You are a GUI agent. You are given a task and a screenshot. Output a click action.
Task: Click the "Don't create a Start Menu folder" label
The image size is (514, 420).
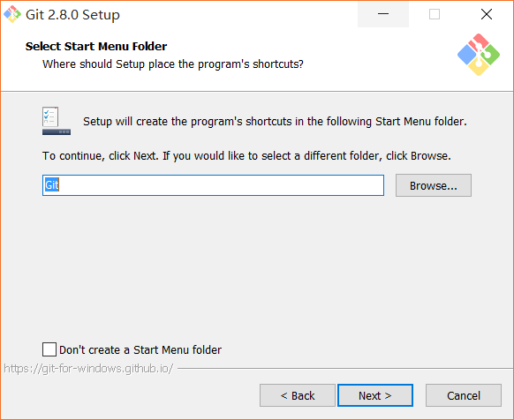140,350
